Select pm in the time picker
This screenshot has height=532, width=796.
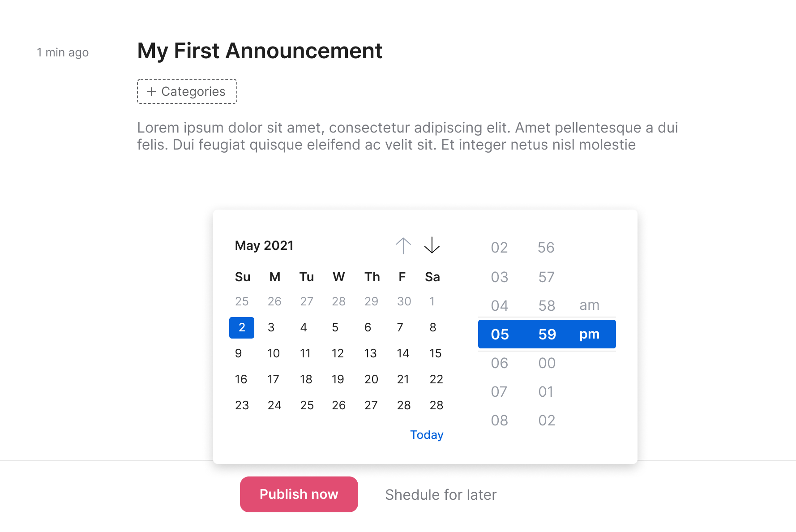589,334
